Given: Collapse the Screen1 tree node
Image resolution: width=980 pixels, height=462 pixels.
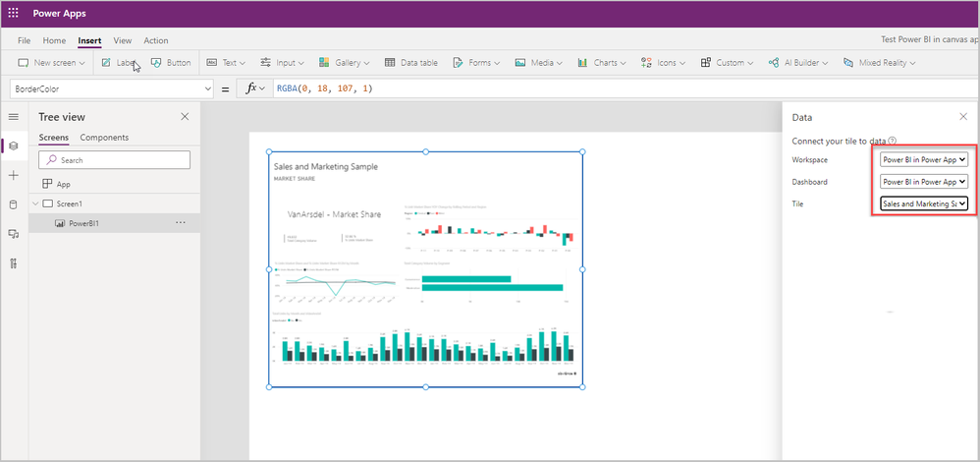Looking at the screenshot, I should click(x=35, y=203).
